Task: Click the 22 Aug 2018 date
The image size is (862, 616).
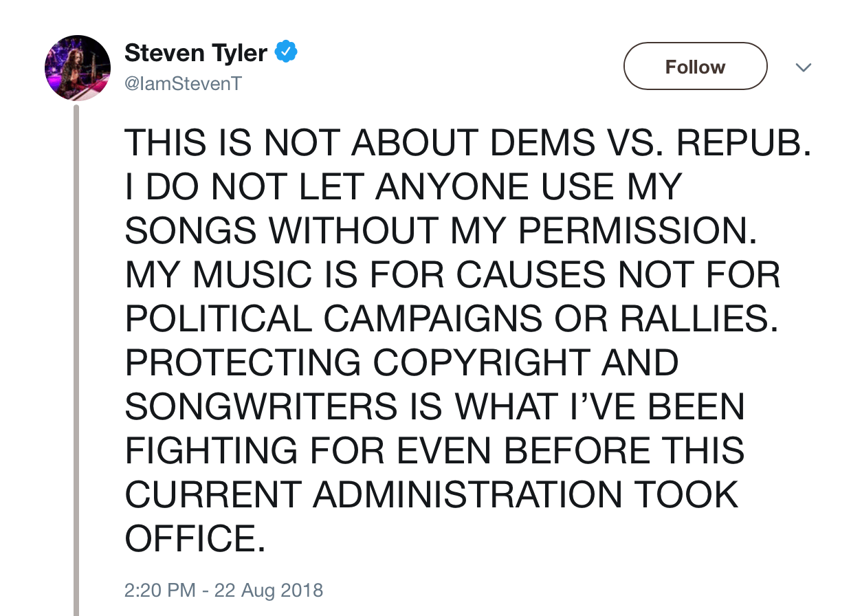Action: [x=268, y=590]
